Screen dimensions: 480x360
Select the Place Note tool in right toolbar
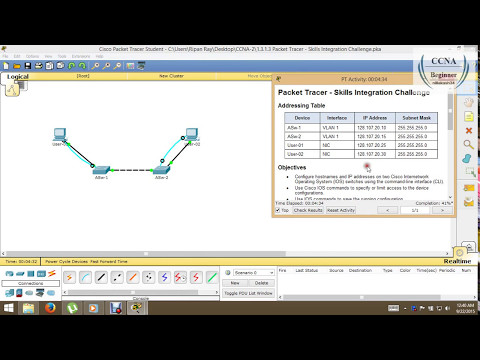click(x=469, y=116)
